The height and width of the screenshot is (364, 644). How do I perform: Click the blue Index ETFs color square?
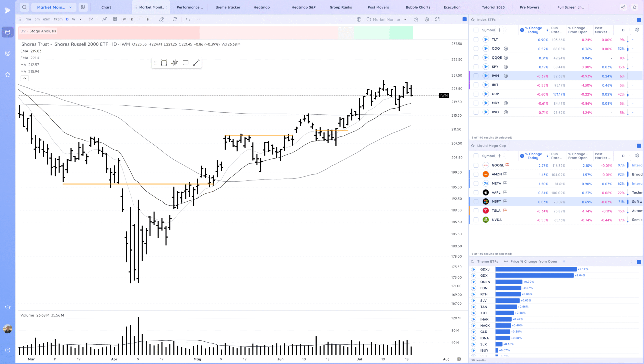click(x=639, y=20)
